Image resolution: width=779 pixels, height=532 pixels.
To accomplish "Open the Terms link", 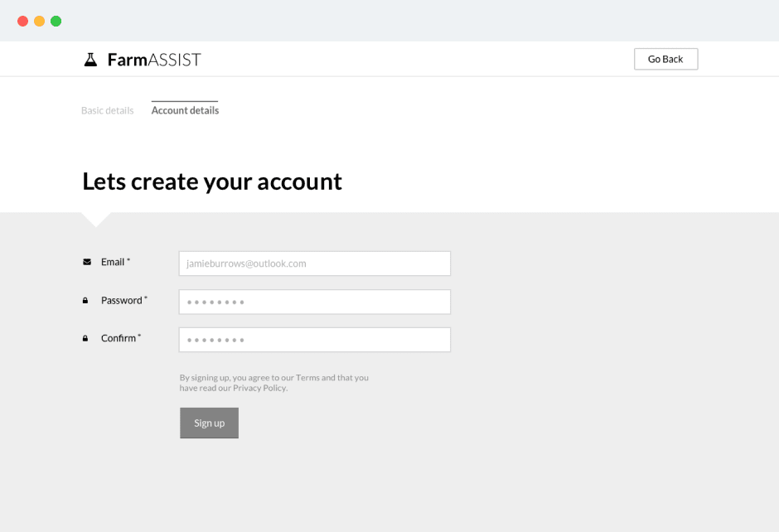I will (307, 377).
